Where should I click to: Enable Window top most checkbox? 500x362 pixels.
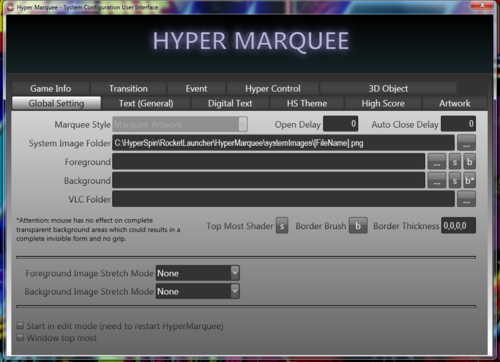[20, 337]
